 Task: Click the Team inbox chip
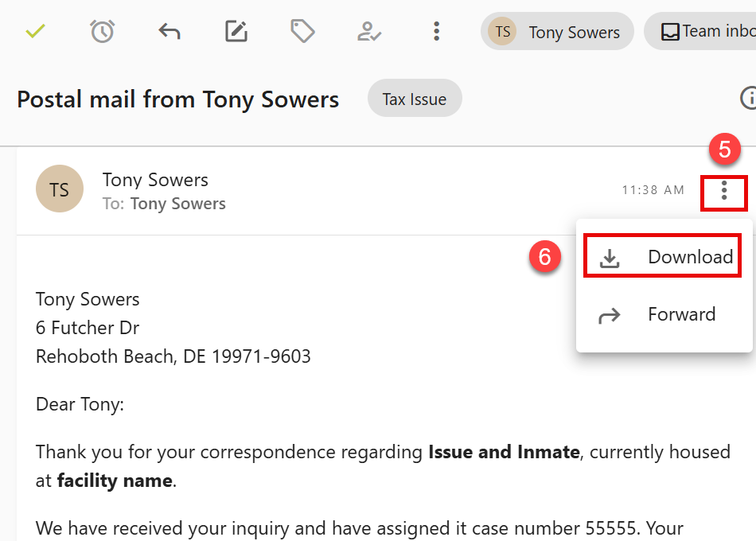click(704, 32)
